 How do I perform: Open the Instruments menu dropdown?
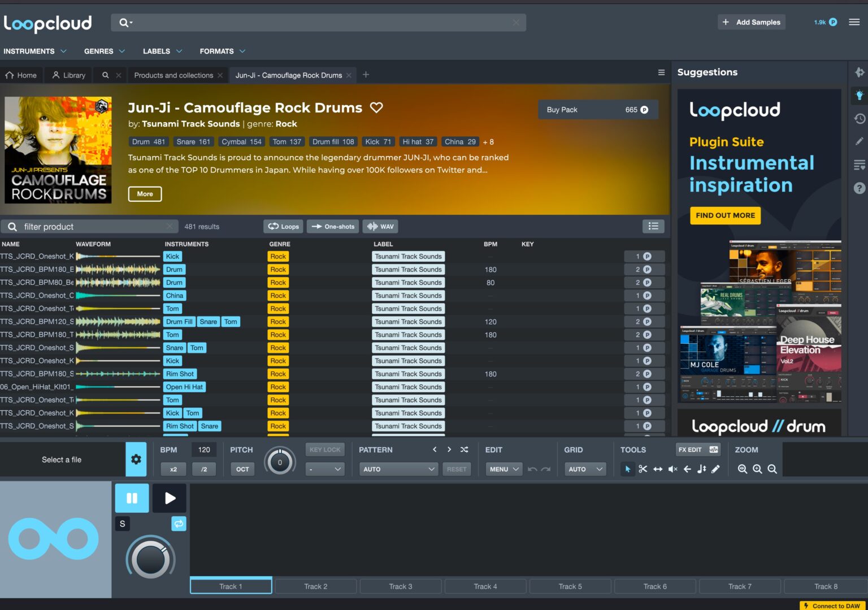(x=35, y=51)
